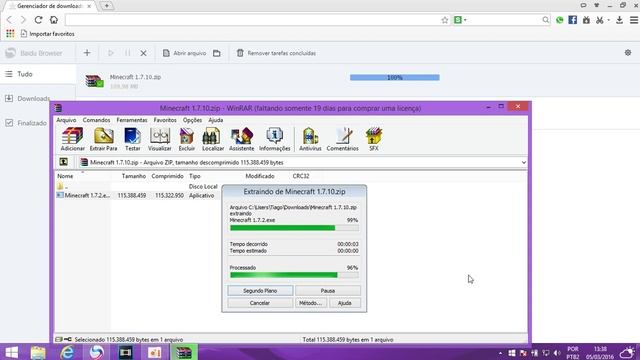Click the Localizar binoculars icon

click(x=213, y=139)
